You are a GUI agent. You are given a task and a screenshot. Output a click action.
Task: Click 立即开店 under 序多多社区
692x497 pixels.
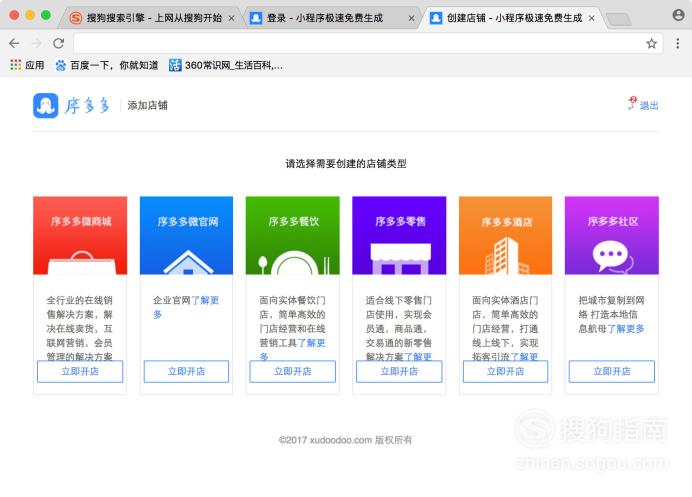[x=612, y=372]
